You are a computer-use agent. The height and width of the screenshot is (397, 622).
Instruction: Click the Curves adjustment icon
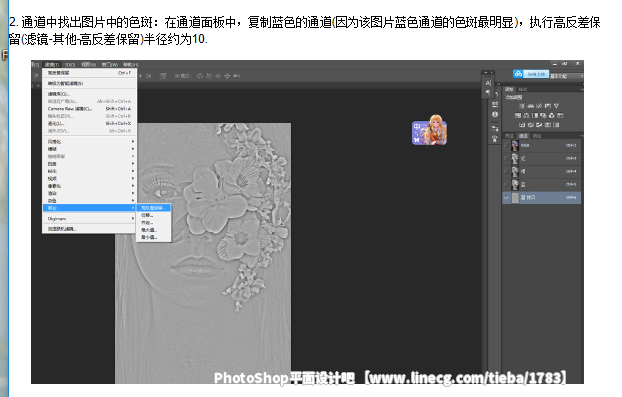tap(539, 106)
